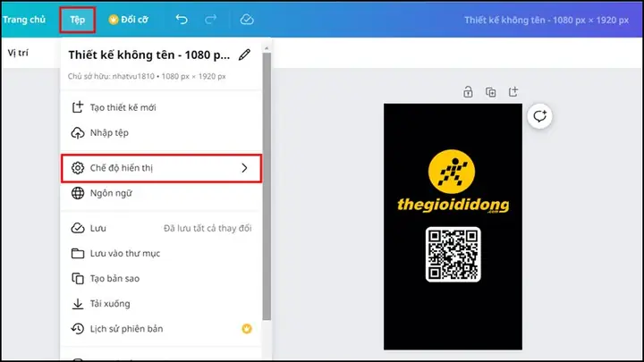Click the crown premium badge on Lịch sử phiên bản

(x=247, y=329)
